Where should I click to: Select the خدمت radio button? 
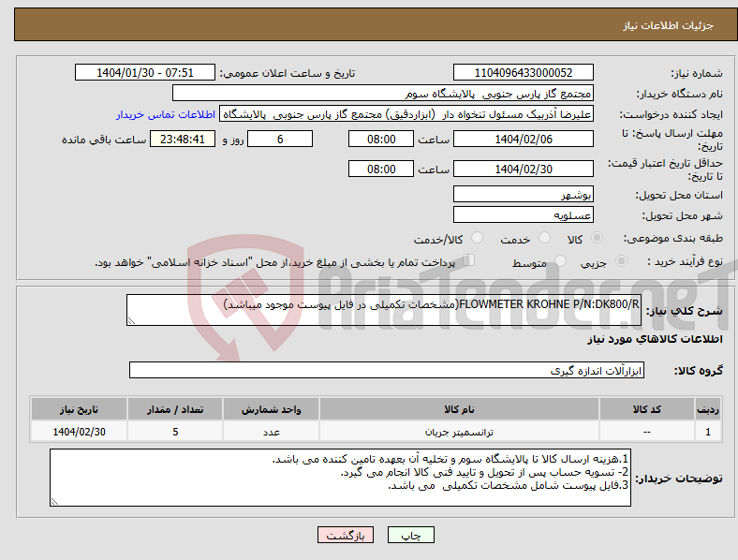pos(544,238)
